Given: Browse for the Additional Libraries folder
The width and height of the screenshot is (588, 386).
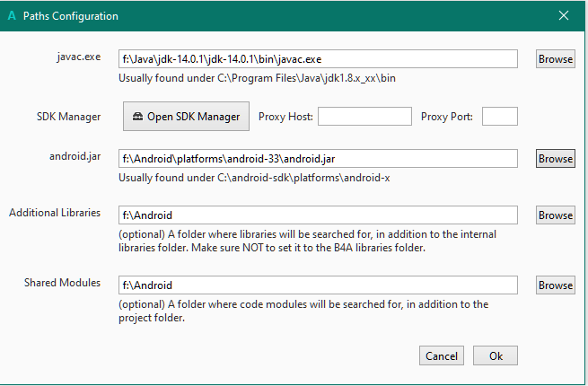Looking at the screenshot, I should coord(555,215).
